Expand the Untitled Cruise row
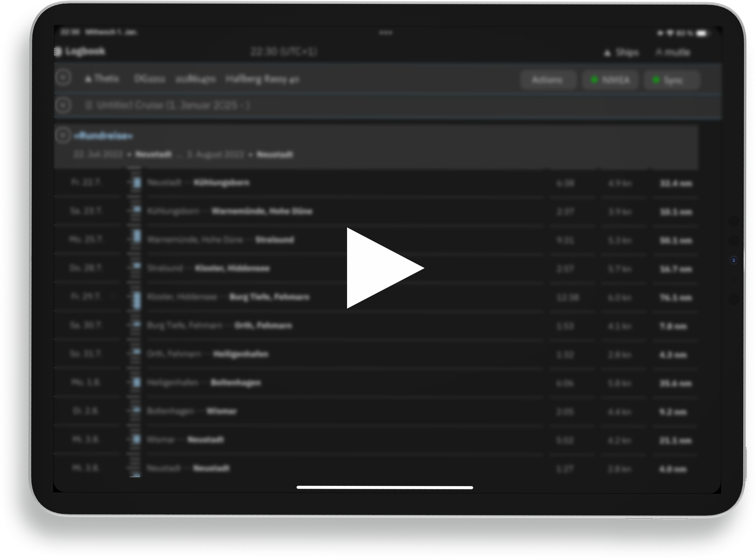This screenshot has height=559, width=756. click(x=63, y=105)
